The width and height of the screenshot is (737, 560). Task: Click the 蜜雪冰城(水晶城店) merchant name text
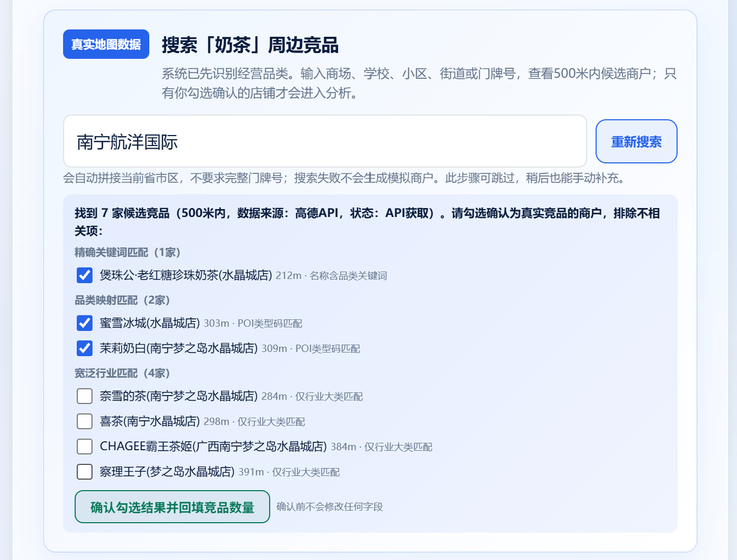(x=150, y=323)
